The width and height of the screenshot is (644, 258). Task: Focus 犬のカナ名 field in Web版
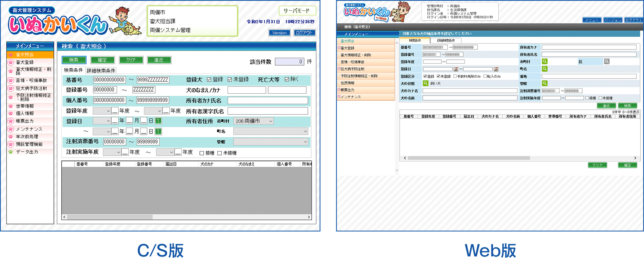(x=470, y=91)
